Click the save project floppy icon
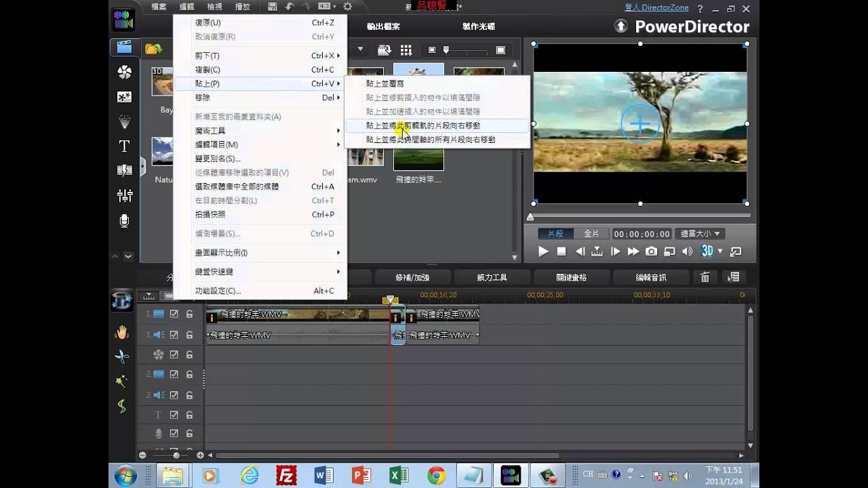The height and width of the screenshot is (488, 868). 273,7
